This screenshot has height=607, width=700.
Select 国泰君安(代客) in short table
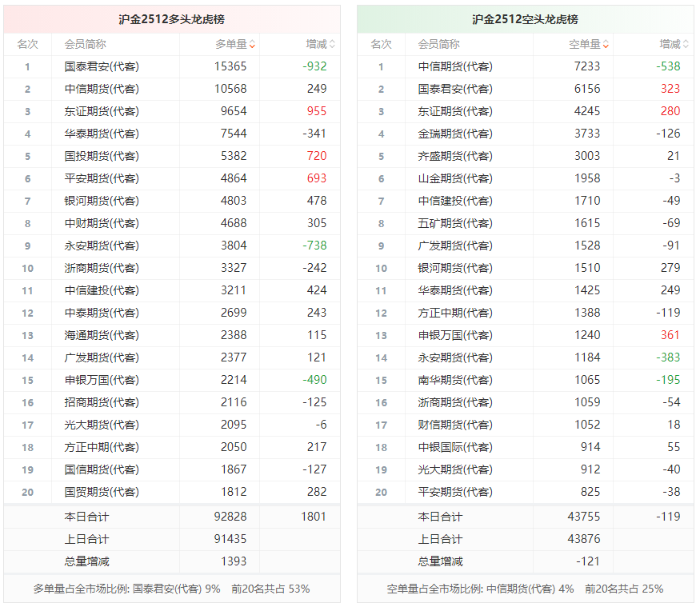tap(455, 89)
